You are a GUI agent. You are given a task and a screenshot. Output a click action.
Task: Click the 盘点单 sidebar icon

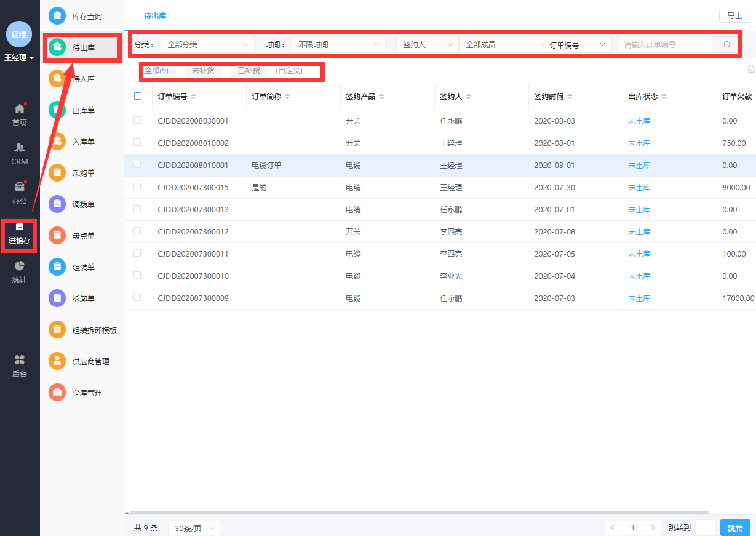57,236
